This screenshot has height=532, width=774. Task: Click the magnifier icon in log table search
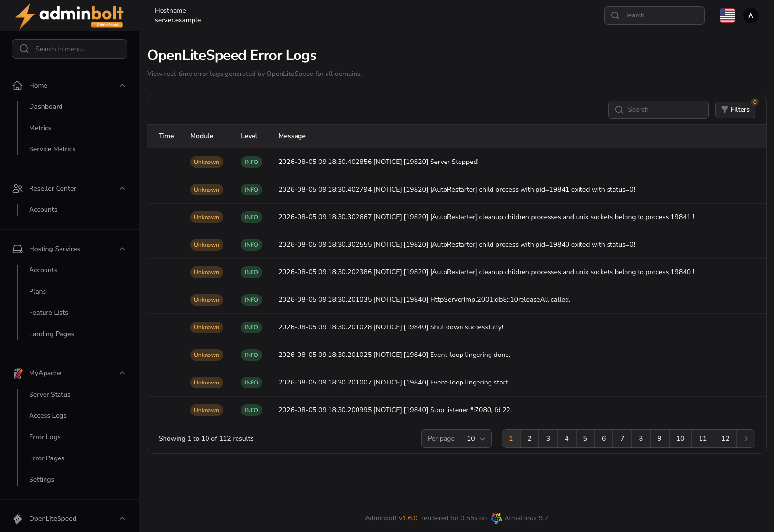619,110
